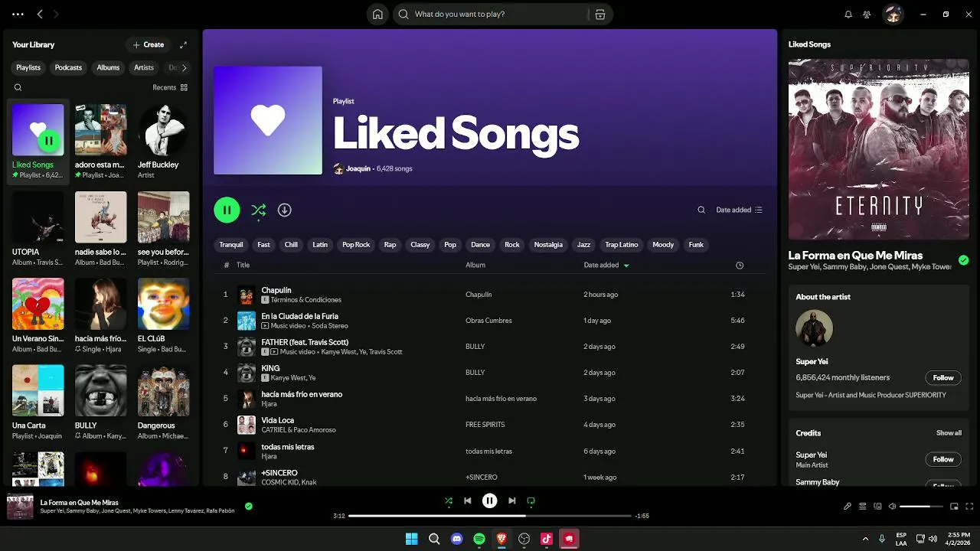Go forward with the right arrow
The height and width of the screenshot is (551, 980).
(x=56, y=14)
